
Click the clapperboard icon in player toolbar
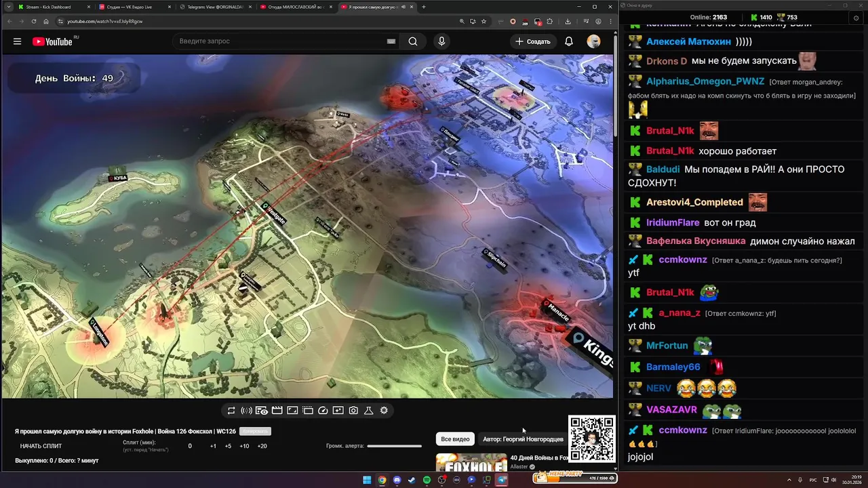click(277, 411)
